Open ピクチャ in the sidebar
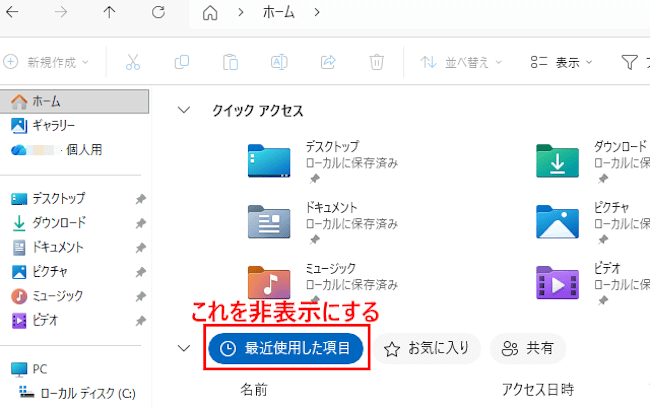Viewport: 650px width, 409px height. pyautogui.click(x=39, y=272)
